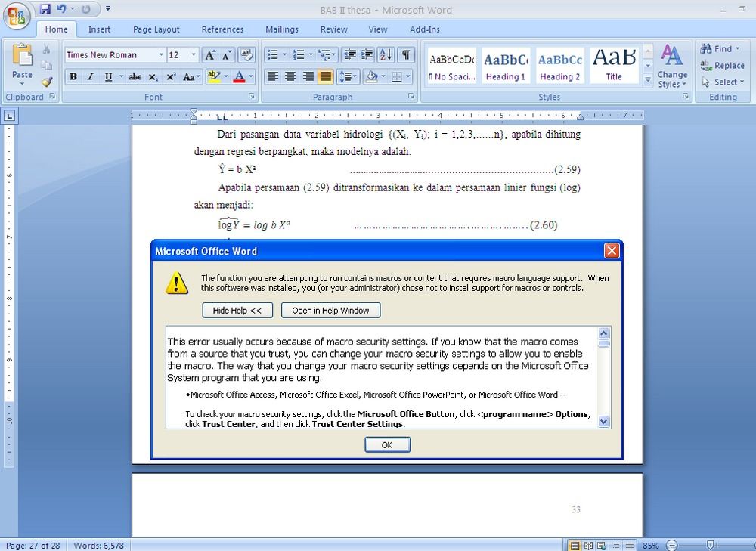Screen dimensions: 756x551
Task: Show or hide paragraph marks
Action: (406, 55)
